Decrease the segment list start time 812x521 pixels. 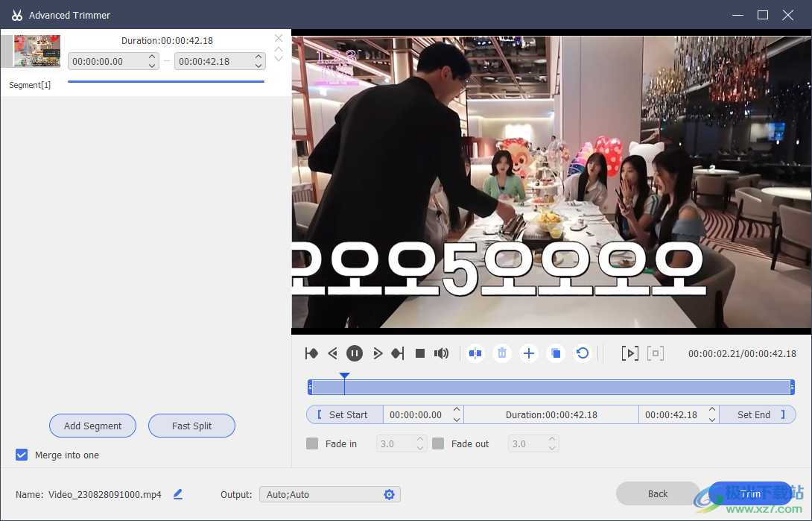click(152, 66)
